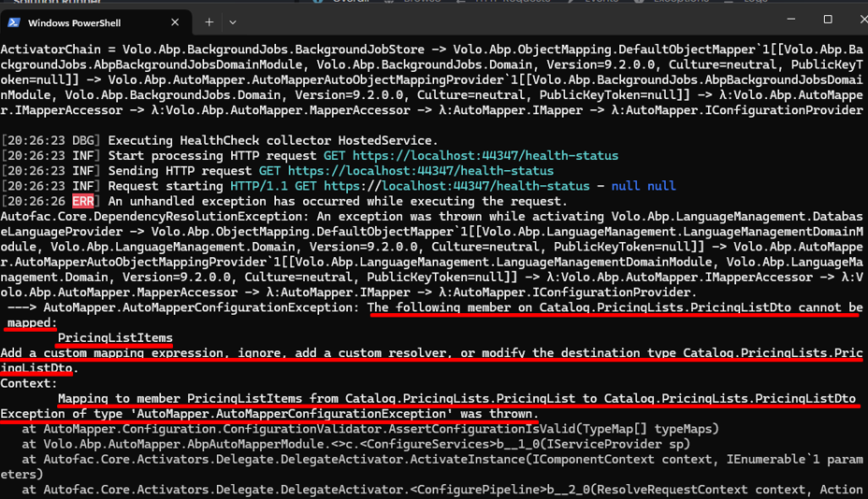Expand the new tab profile dropdown

point(233,21)
